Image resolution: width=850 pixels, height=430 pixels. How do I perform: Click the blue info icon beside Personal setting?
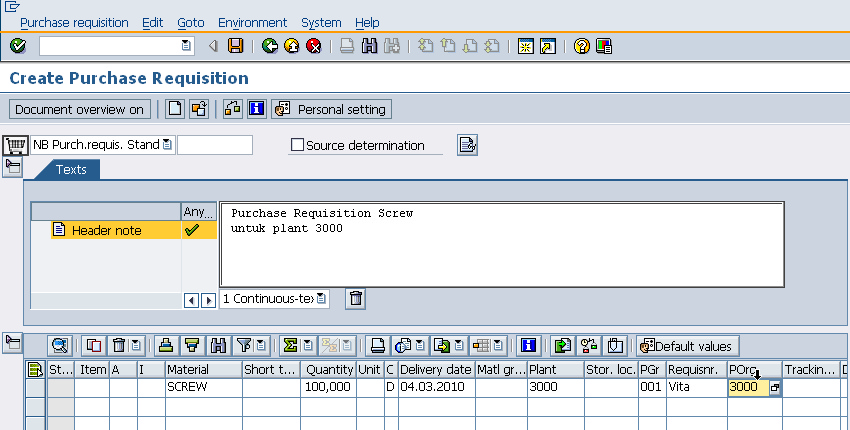pos(257,109)
